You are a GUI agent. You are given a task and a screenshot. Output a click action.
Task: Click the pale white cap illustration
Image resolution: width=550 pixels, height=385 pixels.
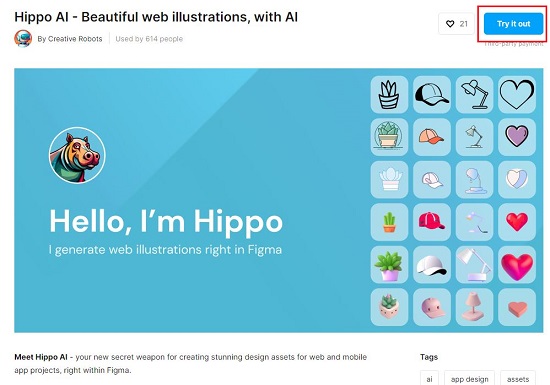click(x=432, y=180)
